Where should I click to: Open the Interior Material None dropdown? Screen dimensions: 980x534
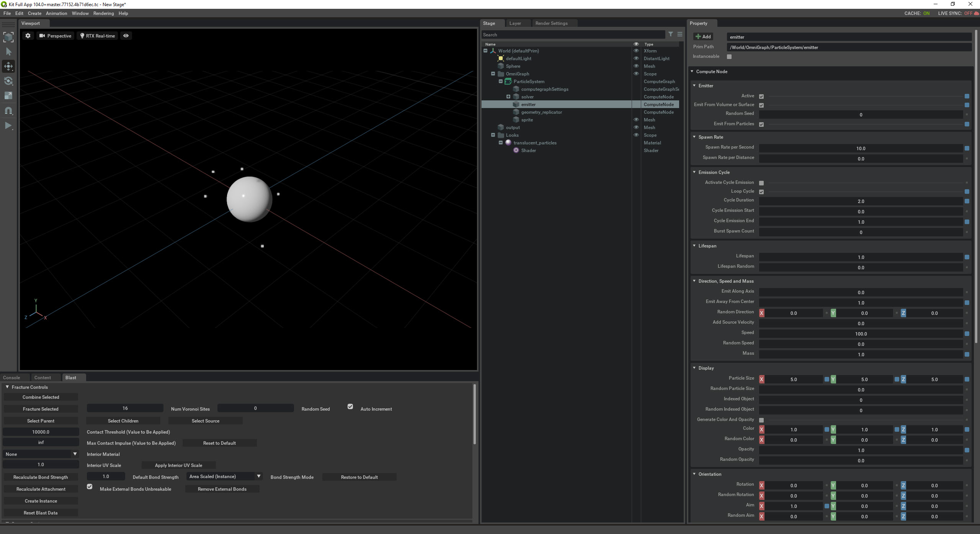[41, 454]
